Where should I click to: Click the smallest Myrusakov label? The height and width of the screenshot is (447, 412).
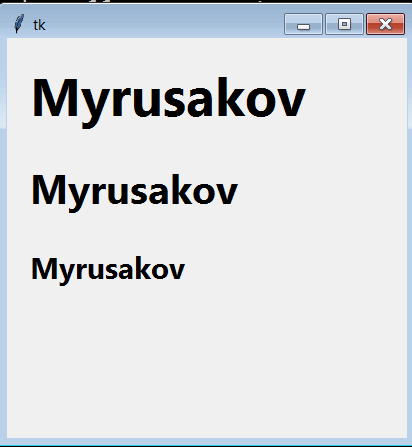[x=108, y=271]
